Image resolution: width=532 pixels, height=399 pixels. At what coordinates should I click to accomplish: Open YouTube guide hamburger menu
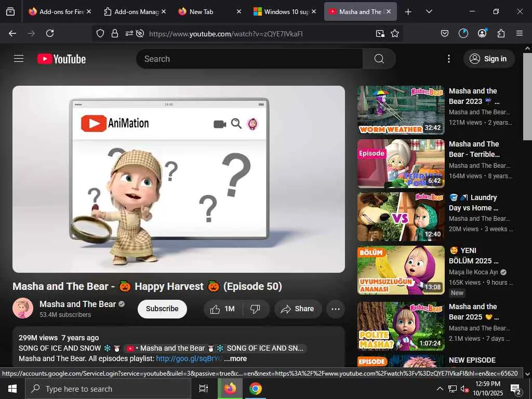(x=19, y=59)
